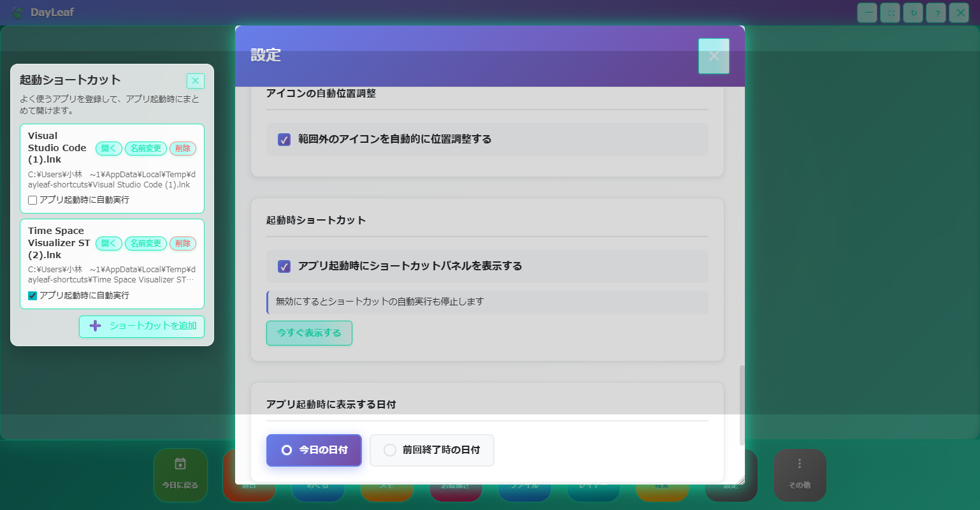The width and height of the screenshot is (980, 510).
Task: Click the reload icon in title bar
Action: [912, 13]
